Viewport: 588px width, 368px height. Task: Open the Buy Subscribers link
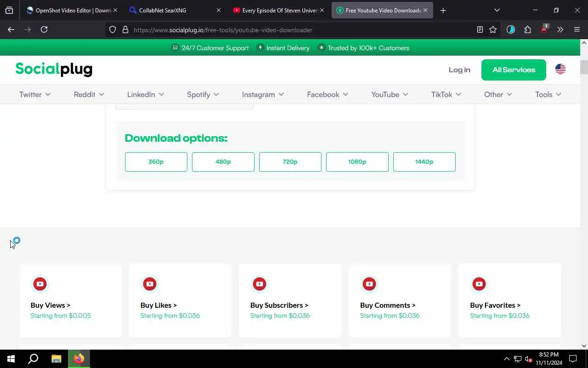(279, 305)
